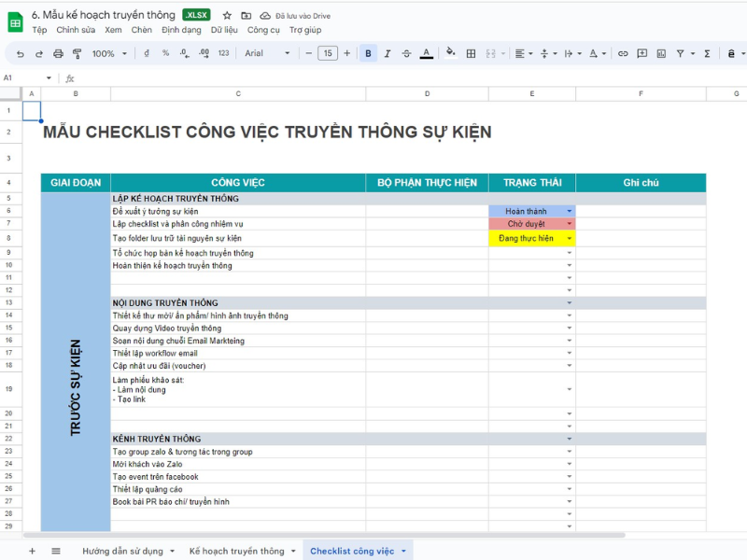This screenshot has height=560, width=747.
Task: Click the insert link icon
Action: 623,54
